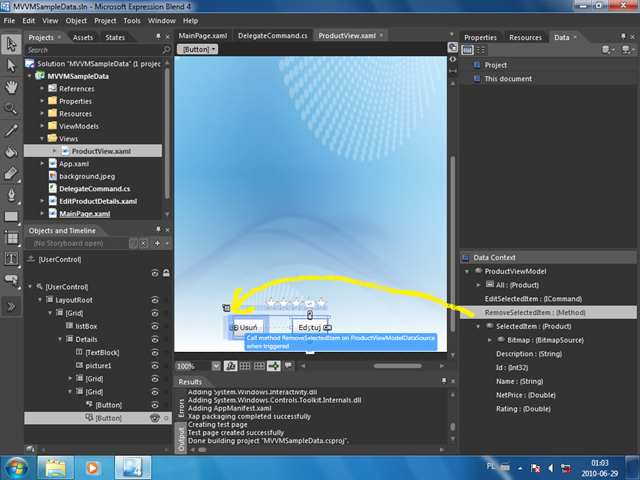Toggle visibility of selected Button row
Viewport: 640px width, 480px height.
pyautogui.click(x=155, y=418)
